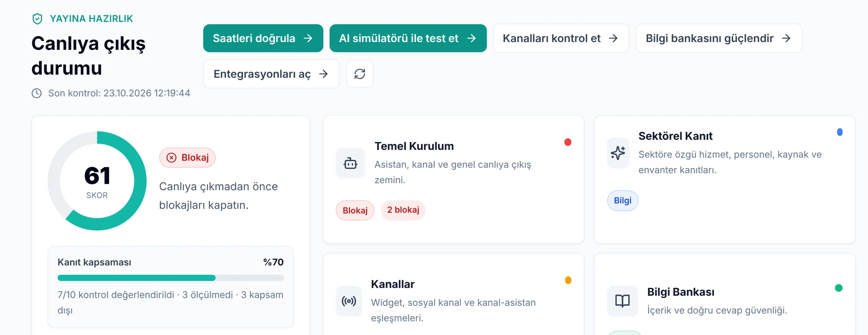
Task: Open AI simülatörü ile test et
Action: (x=408, y=38)
